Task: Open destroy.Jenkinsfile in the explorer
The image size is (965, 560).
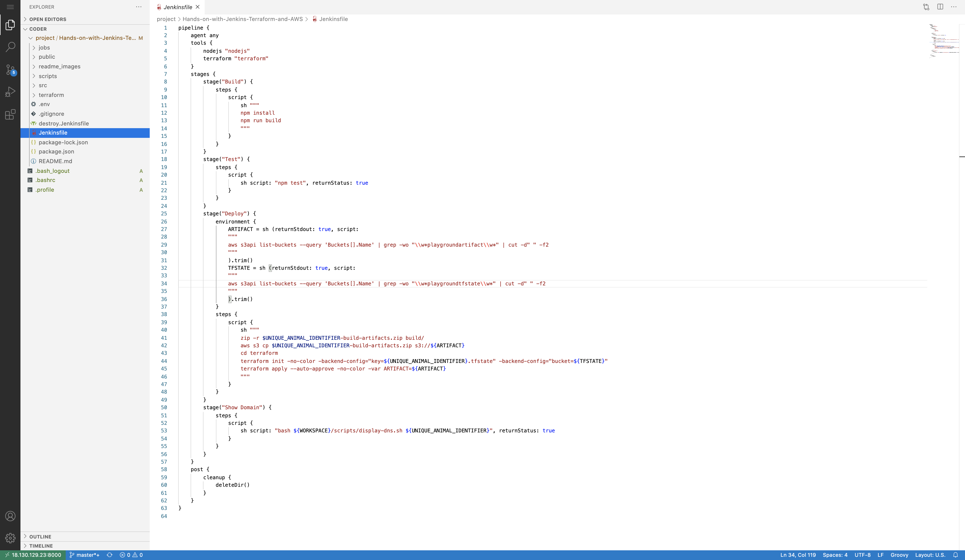Action: 85,123
